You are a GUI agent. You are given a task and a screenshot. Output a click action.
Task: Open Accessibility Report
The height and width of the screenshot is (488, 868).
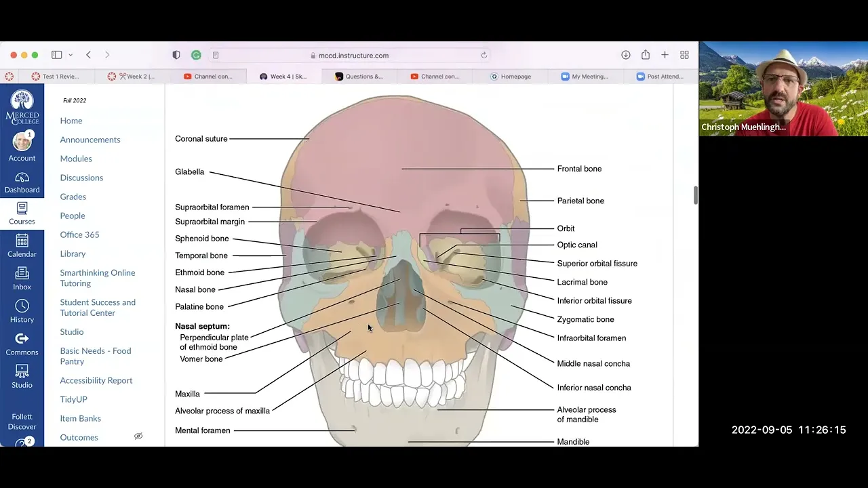pyautogui.click(x=96, y=380)
